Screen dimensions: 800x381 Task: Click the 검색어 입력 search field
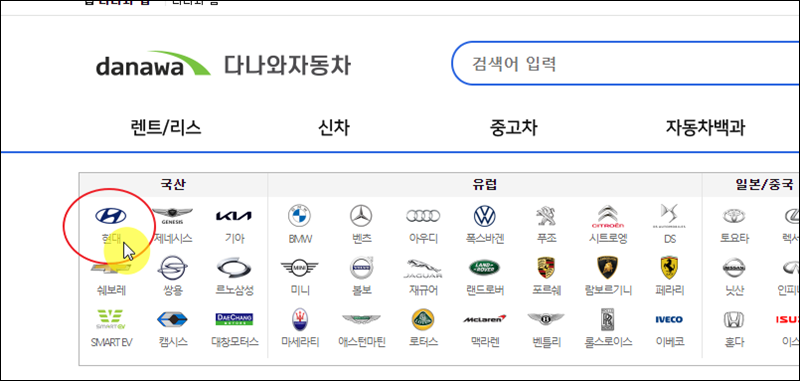pos(626,63)
